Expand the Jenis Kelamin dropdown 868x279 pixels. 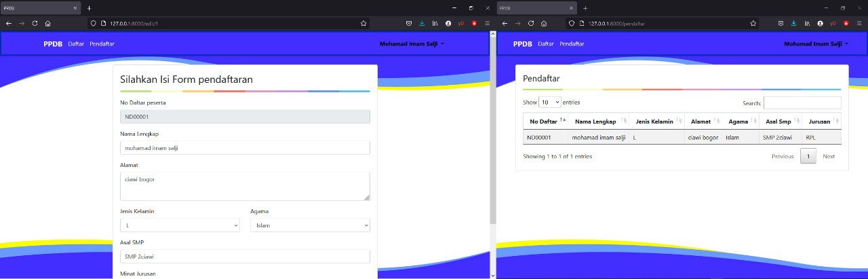tap(180, 225)
